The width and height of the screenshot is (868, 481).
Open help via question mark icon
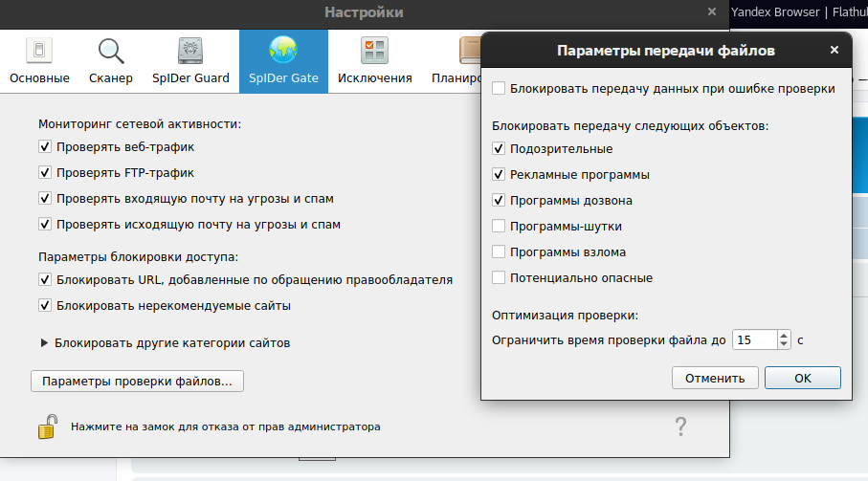pyautogui.click(x=680, y=426)
